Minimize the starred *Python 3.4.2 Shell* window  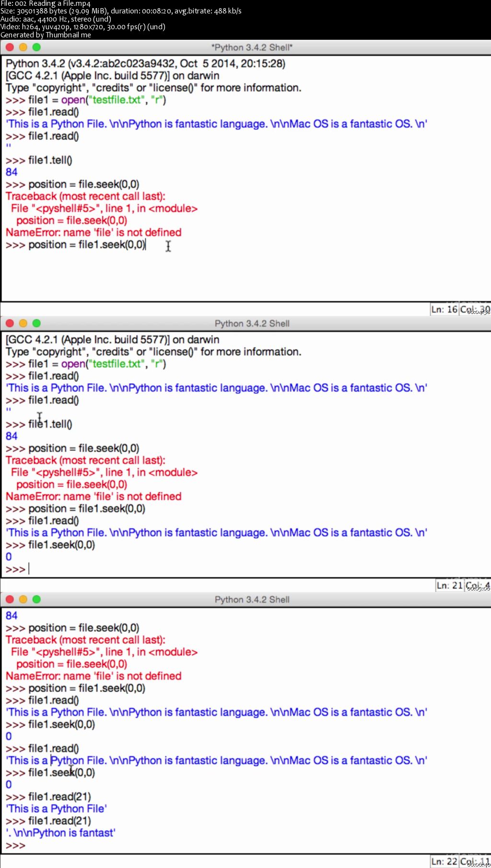23,47
